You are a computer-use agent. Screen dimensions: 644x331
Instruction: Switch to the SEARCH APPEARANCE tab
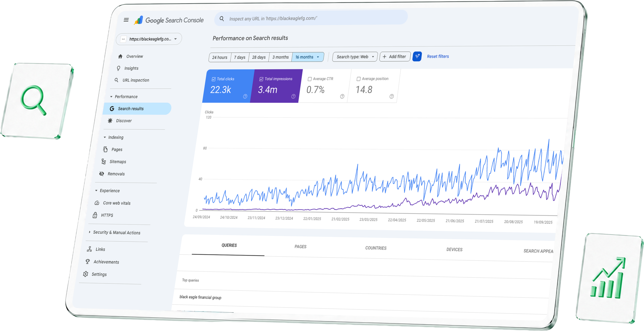538,251
